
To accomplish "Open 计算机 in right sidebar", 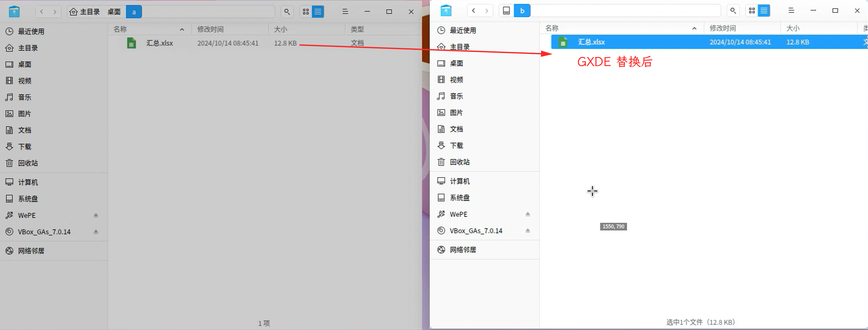I will [x=485, y=181].
